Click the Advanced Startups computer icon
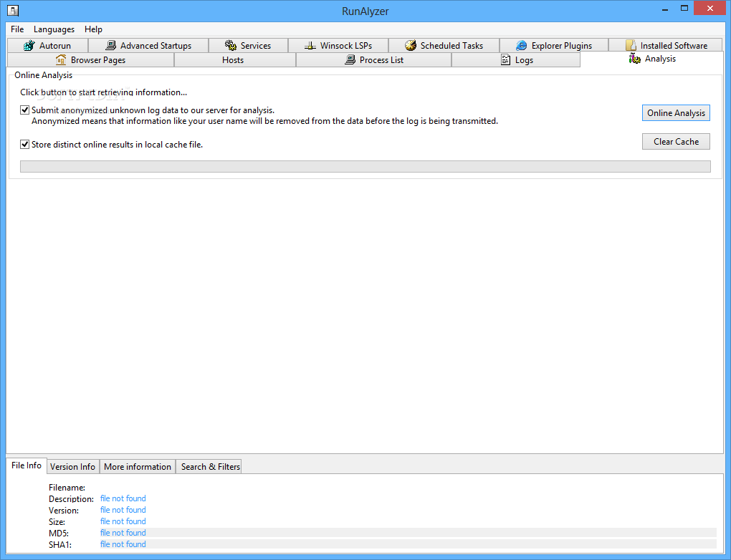 click(110, 45)
